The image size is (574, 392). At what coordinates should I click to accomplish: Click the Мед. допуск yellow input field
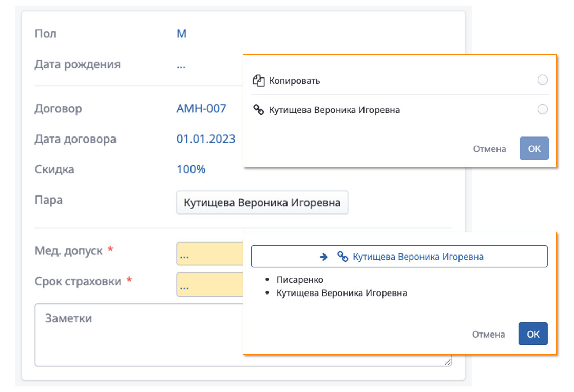210,253
